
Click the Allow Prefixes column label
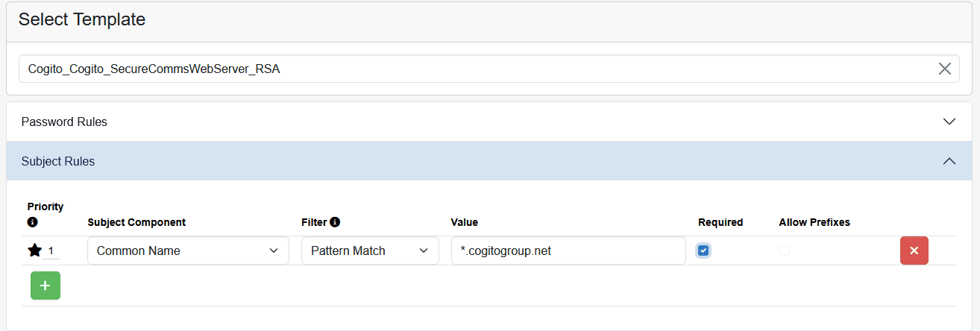[814, 222]
